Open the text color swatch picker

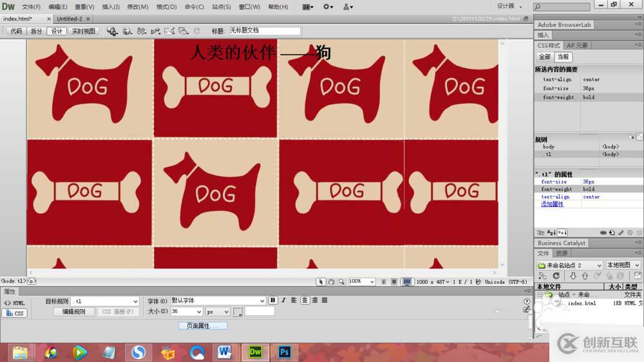[x=237, y=312]
